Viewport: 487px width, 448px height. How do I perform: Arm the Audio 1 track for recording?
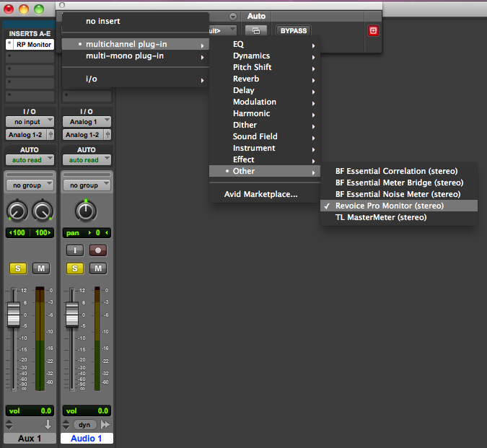98,250
